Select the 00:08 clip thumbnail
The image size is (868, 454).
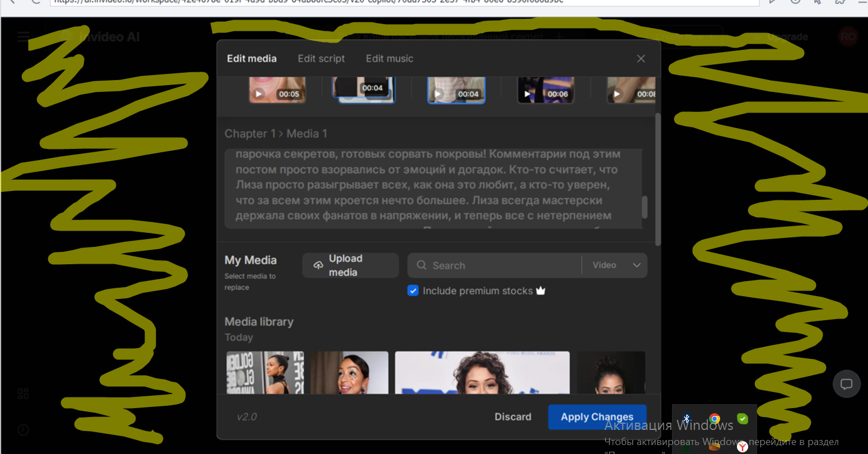(x=632, y=90)
